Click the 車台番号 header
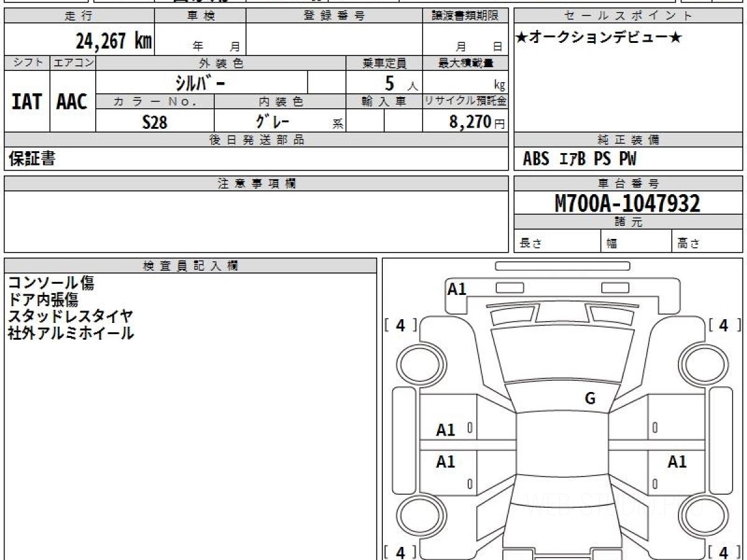747x560 pixels. pos(628,184)
